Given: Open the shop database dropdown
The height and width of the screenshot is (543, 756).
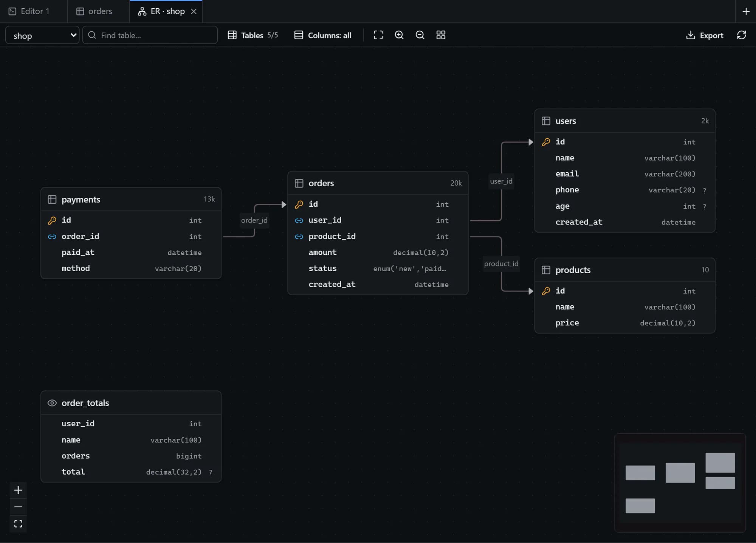Looking at the screenshot, I should tap(42, 35).
